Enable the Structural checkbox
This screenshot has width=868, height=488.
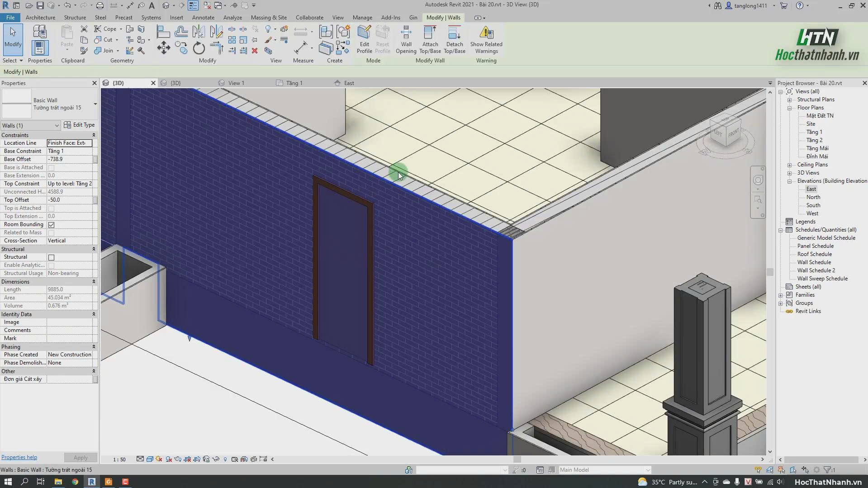point(51,257)
